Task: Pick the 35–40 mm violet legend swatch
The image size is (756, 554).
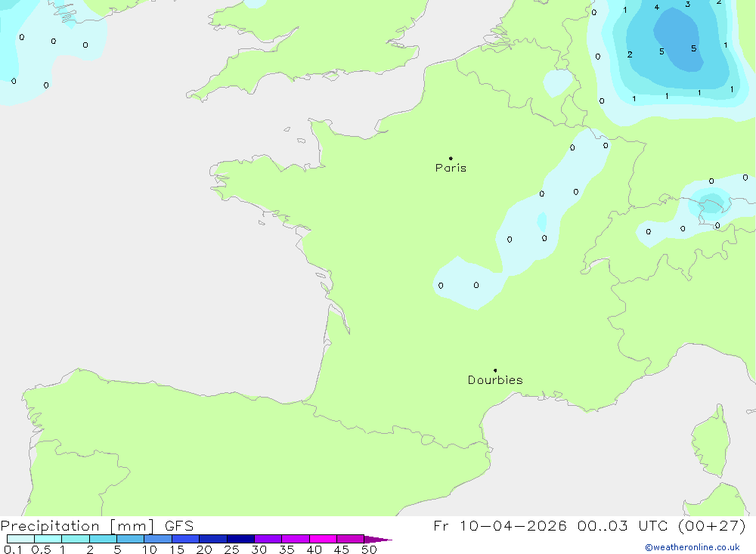Action: [x=296, y=539]
